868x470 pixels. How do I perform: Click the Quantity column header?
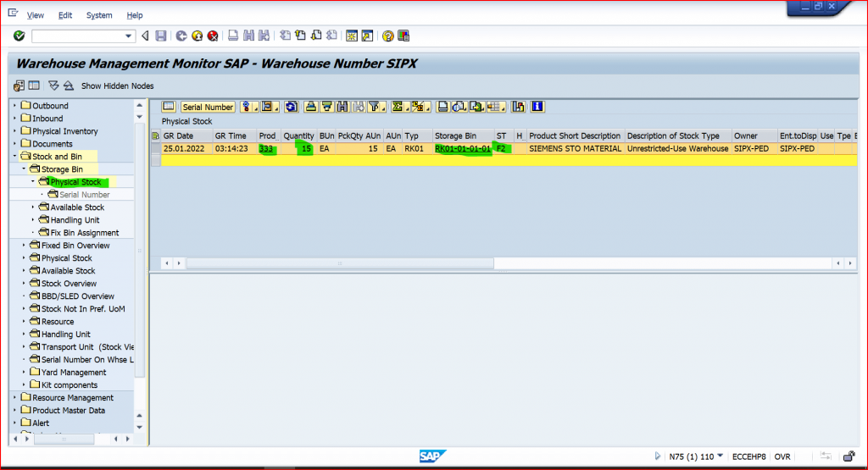pyautogui.click(x=298, y=136)
